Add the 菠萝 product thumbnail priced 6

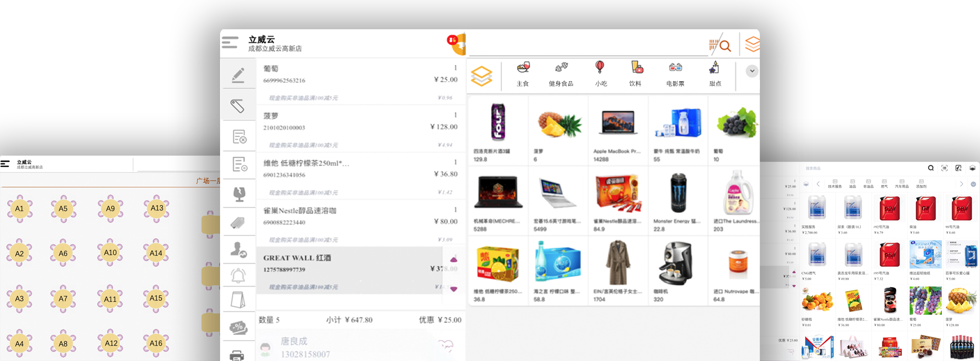tap(558, 131)
